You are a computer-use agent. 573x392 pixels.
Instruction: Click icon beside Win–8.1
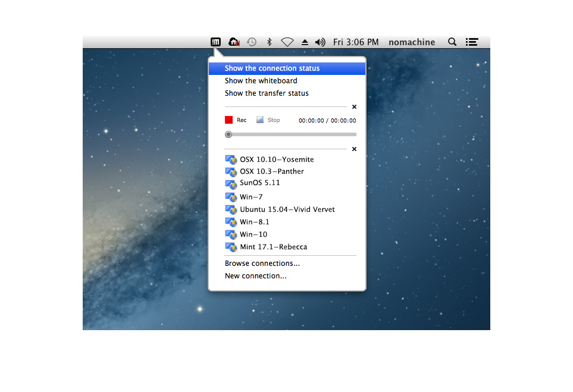(x=231, y=222)
